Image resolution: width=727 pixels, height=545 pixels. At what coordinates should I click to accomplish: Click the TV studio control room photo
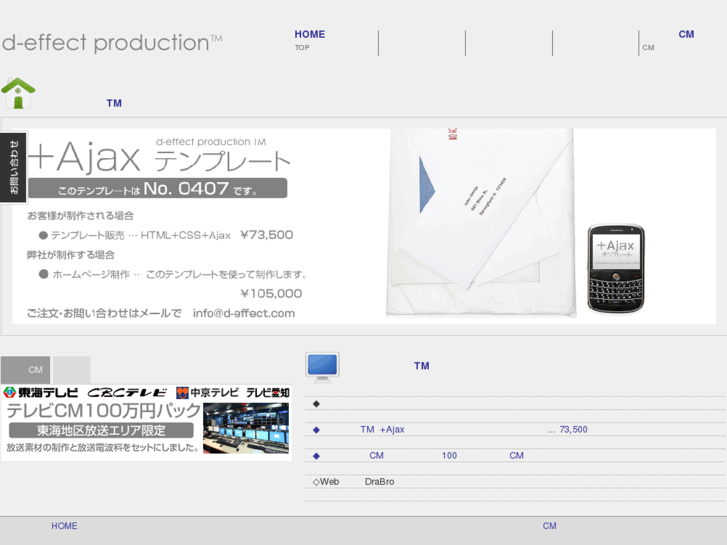tap(246, 428)
